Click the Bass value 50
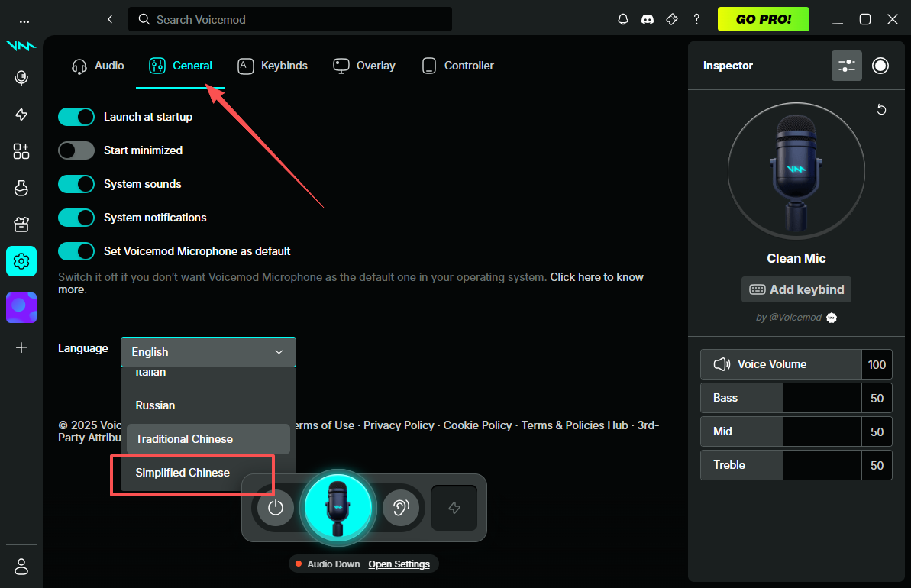The height and width of the screenshot is (588, 911). [877, 398]
